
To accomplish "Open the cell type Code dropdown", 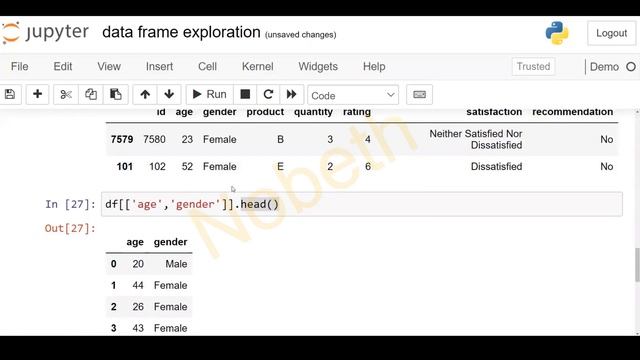I will tap(353, 95).
